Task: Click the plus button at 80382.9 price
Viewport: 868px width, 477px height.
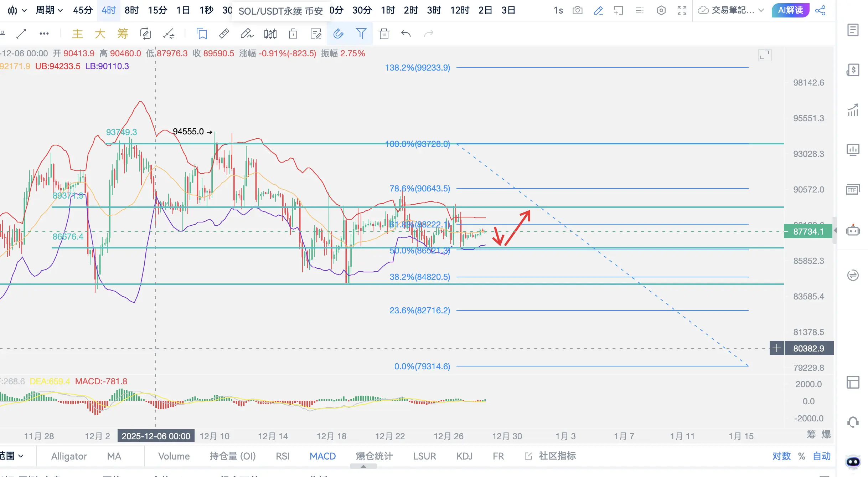Action: [x=776, y=348]
